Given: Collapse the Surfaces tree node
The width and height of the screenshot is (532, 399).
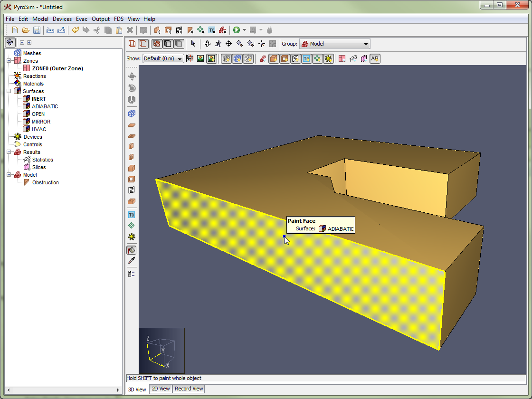Looking at the screenshot, I should pyautogui.click(x=9, y=91).
